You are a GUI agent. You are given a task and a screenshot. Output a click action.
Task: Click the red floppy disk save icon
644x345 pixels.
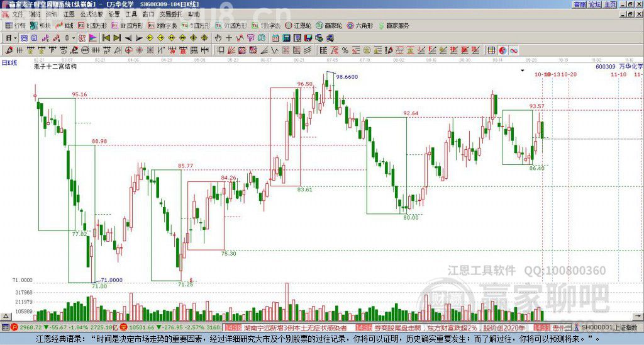point(308,38)
